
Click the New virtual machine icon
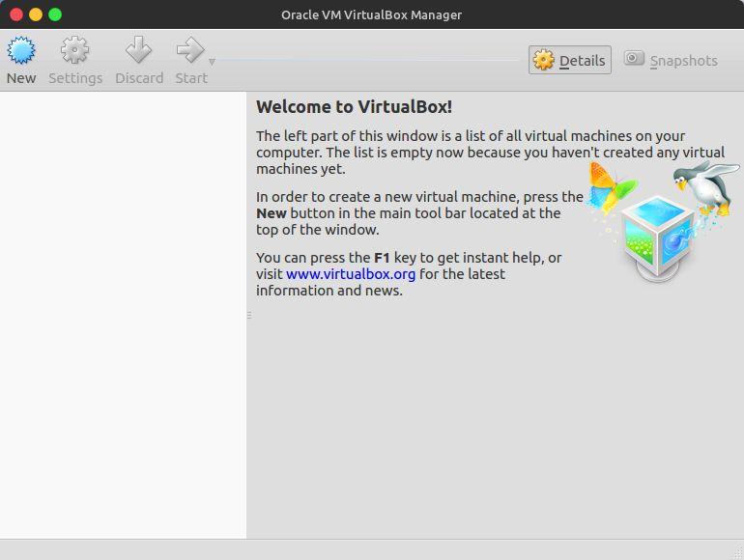[21, 50]
